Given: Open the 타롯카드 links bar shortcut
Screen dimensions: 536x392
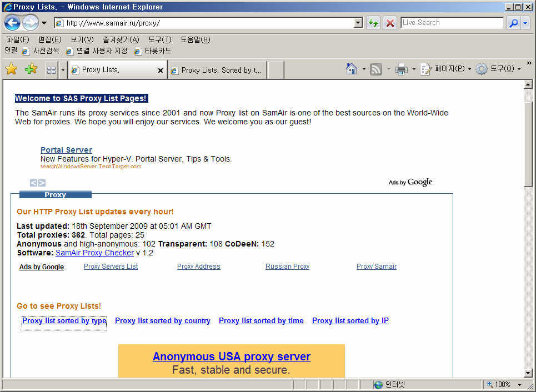Looking at the screenshot, I should pos(153,51).
